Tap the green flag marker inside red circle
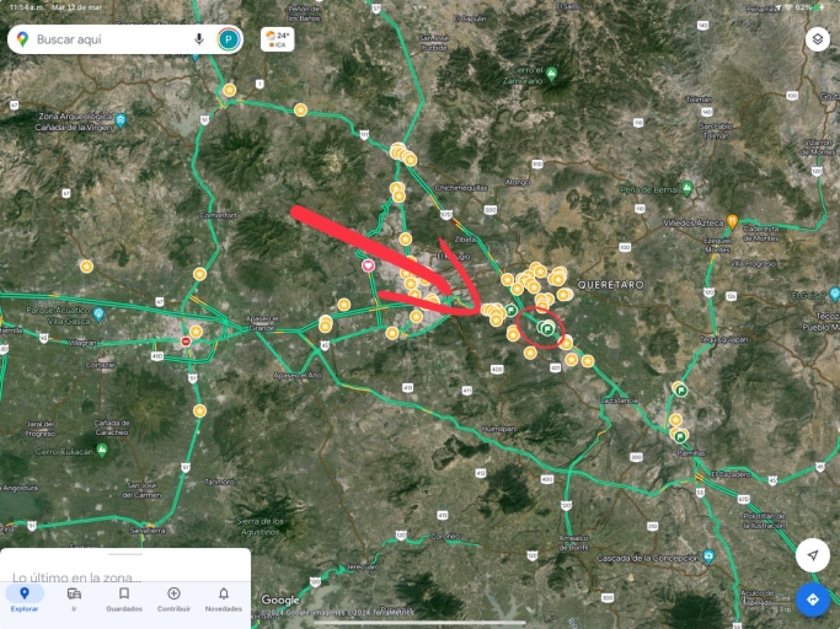The width and height of the screenshot is (840, 629). click(x=547, y=327)
